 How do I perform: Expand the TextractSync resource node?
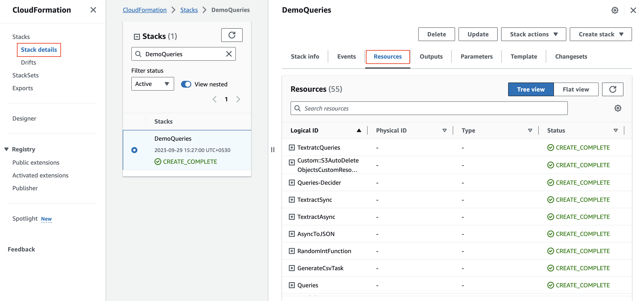pyautogui.click(x=291, y=200)
